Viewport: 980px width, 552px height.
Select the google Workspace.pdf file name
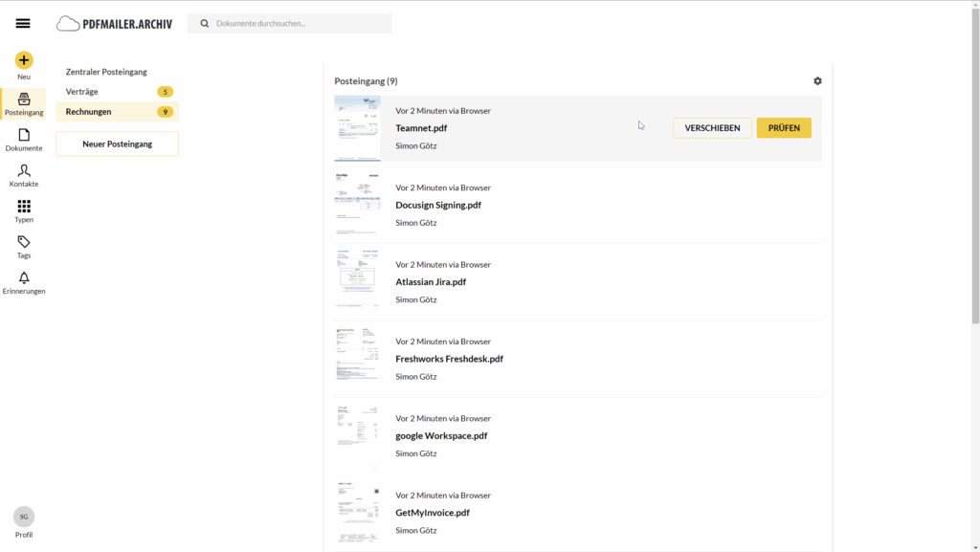pos(441,436)
